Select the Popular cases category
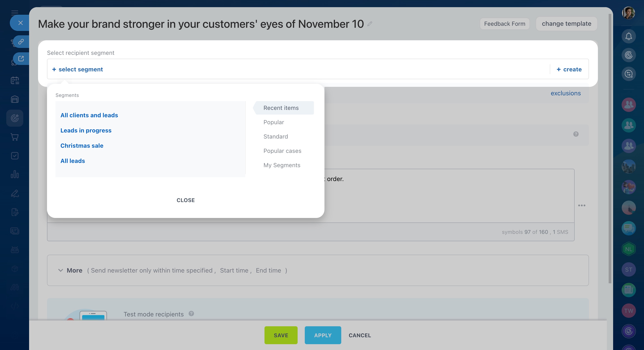Image resolution: width=644 pixels, height=350 pixels. 282,151
